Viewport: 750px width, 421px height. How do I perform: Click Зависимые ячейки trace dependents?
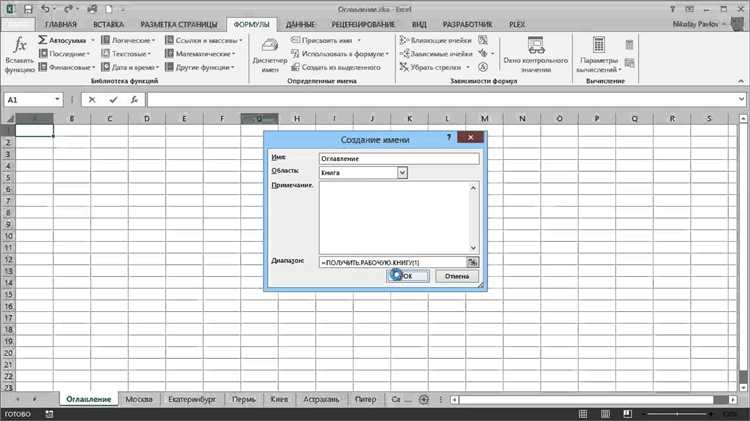coord(436,54)
